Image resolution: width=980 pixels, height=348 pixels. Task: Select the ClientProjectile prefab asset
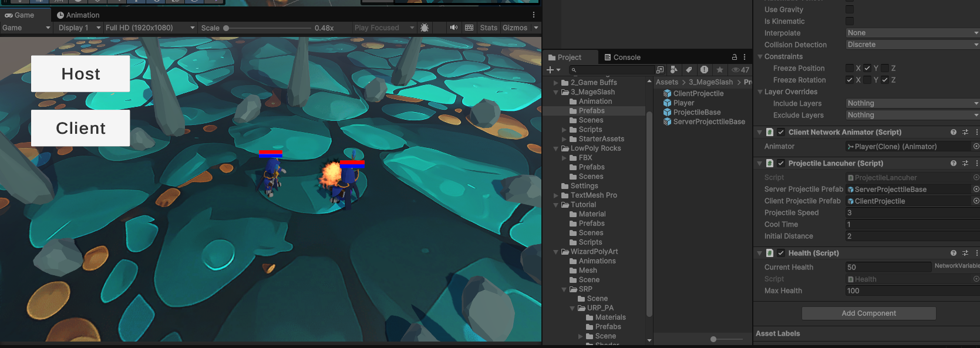(698, 93)
